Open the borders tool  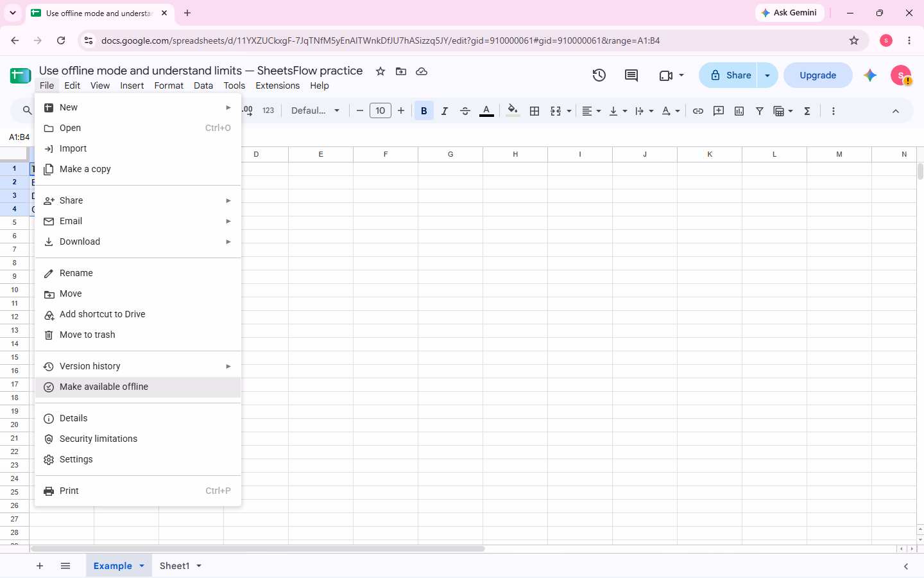click(x=535, y=111)
